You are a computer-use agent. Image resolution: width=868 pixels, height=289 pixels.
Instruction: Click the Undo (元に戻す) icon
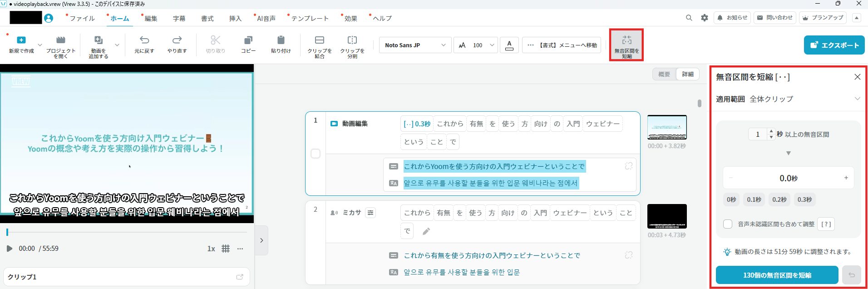click(144, 40)
